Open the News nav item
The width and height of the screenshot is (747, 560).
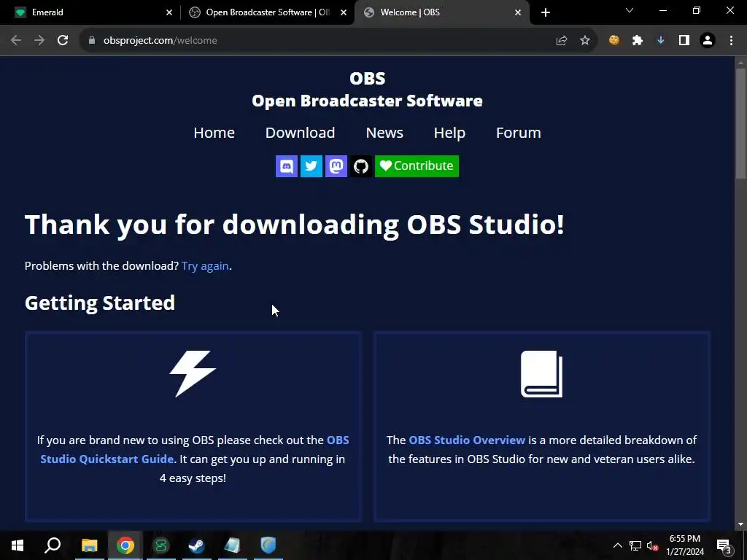384,133
